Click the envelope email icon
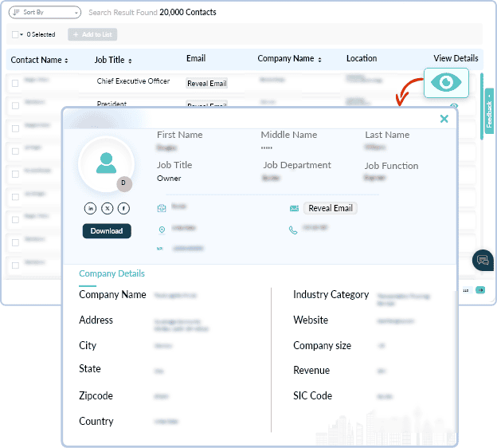Screen dimensions: 497x448 [x=294, y=208]
